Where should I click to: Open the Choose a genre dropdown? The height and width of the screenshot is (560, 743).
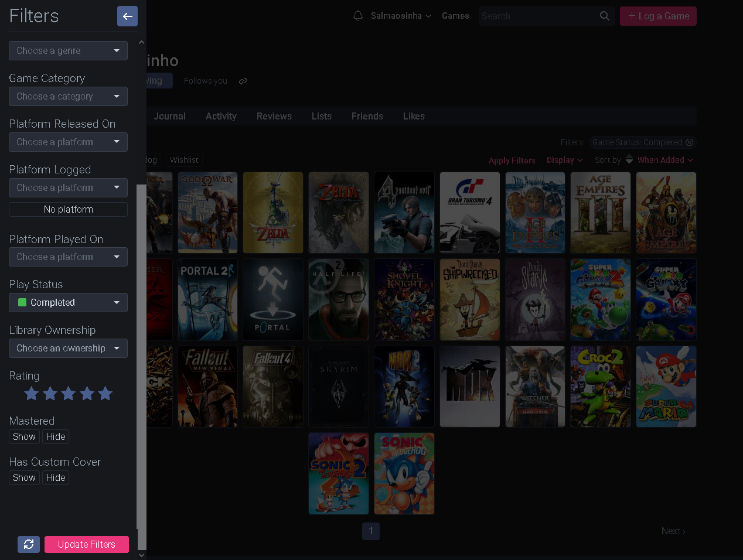pos(68,51)
